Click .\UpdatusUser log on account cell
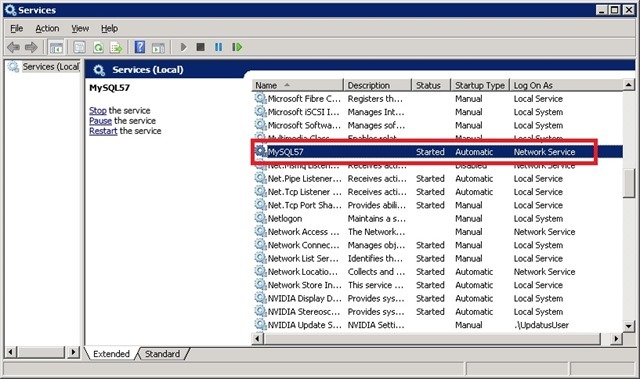 (x=541, y=325)
